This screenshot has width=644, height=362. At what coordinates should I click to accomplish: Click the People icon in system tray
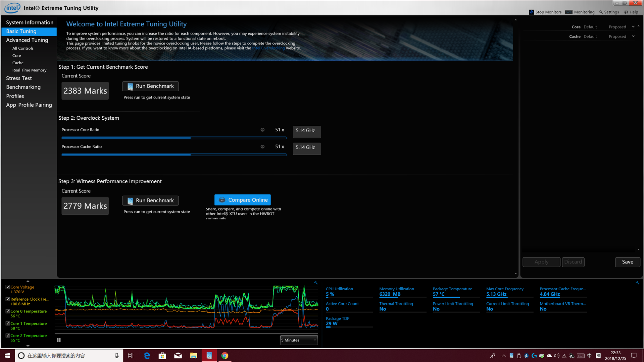tap(492, 356)
